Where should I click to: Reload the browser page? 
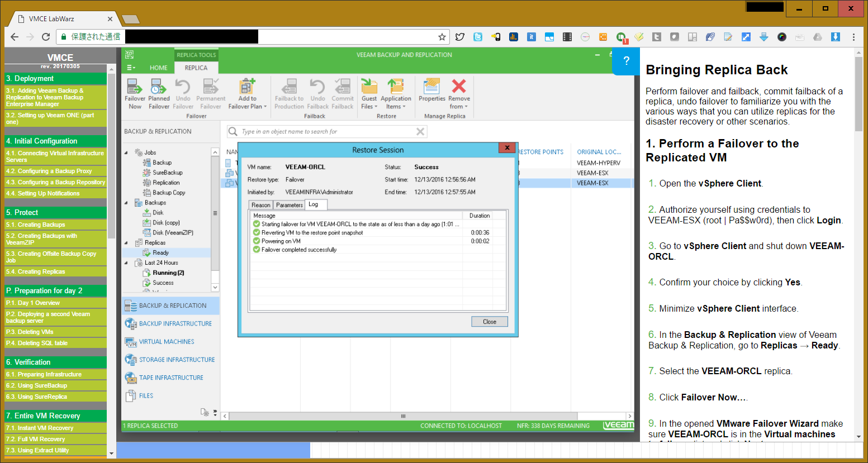coord(46,37)
